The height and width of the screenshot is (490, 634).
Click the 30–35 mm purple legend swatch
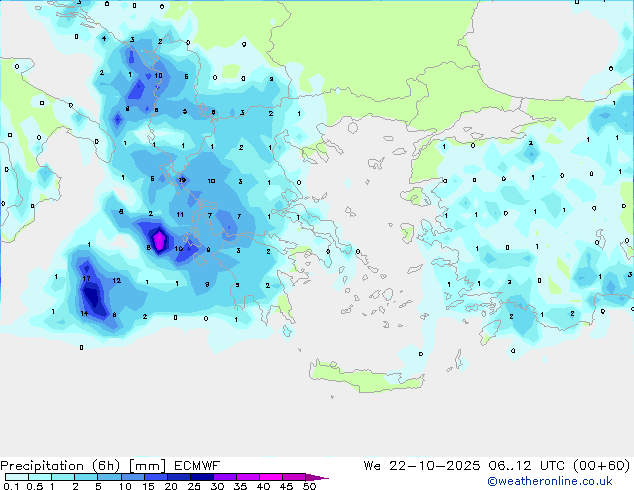tap(224, 477)
